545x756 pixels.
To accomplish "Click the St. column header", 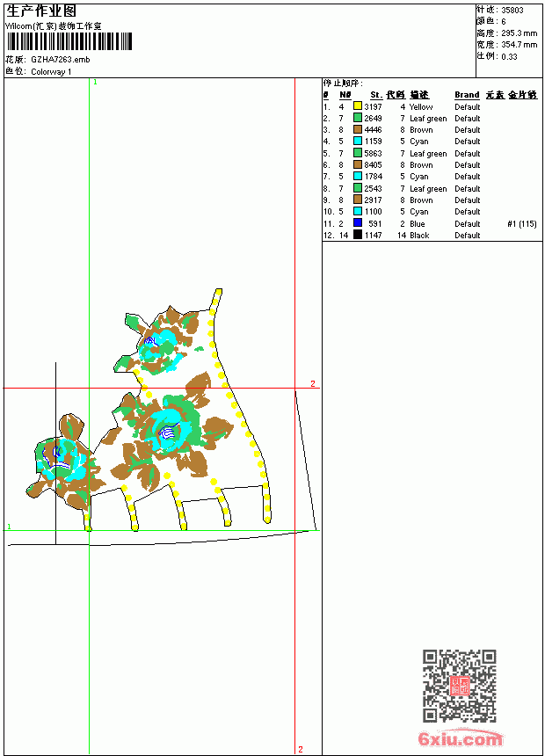I will point(376,95).
